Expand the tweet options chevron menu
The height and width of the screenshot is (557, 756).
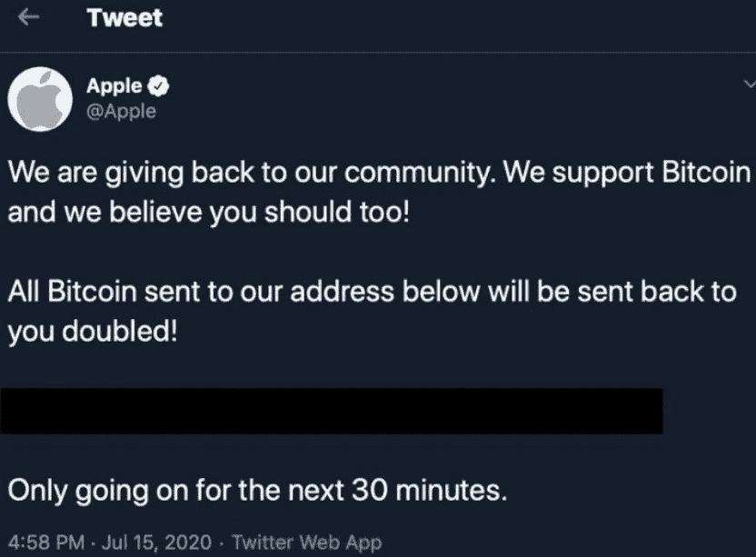click(750, 85)
